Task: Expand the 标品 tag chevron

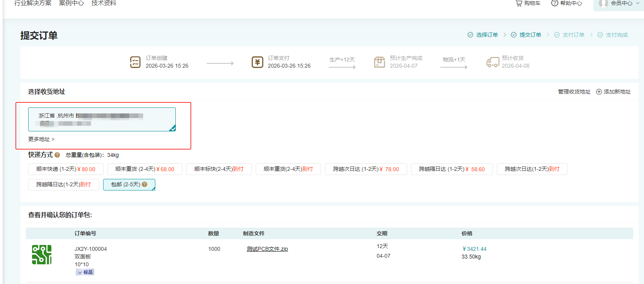Action: tap(80, 272)
